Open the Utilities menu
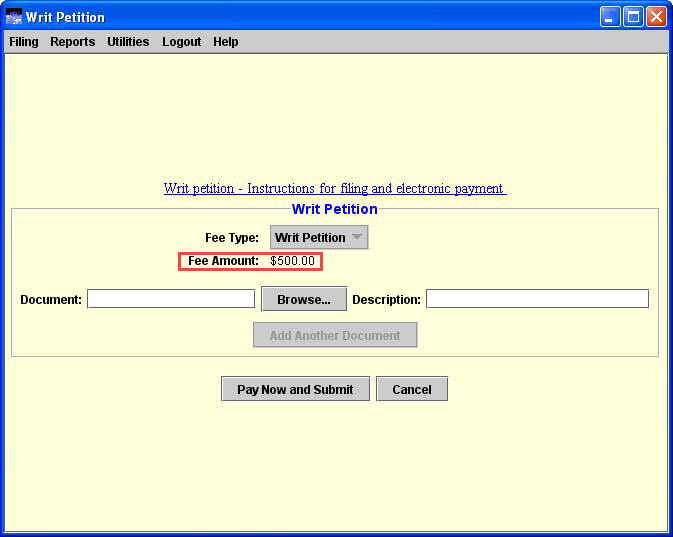The width and height of the screenshot is (673, 537). click(x=128, y=42)
